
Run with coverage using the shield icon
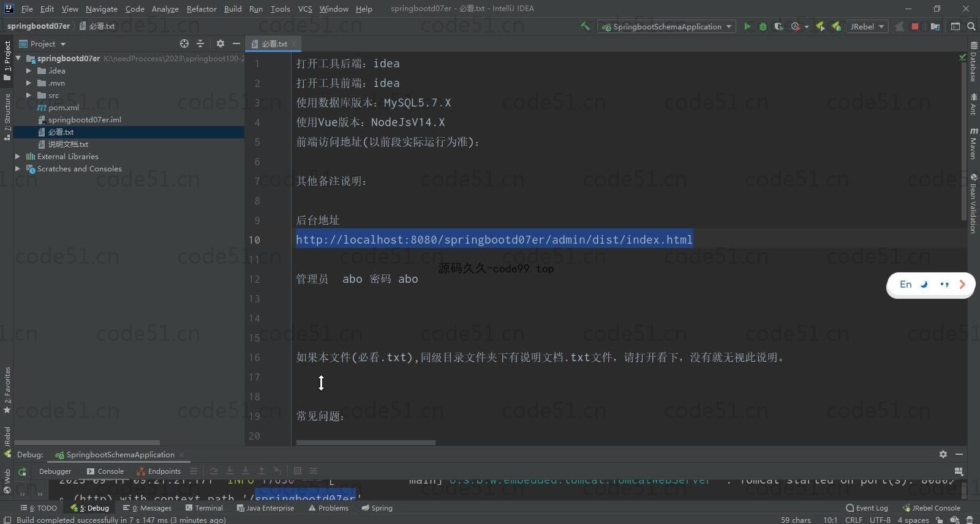pyautogui.click(x=778, y=26)
